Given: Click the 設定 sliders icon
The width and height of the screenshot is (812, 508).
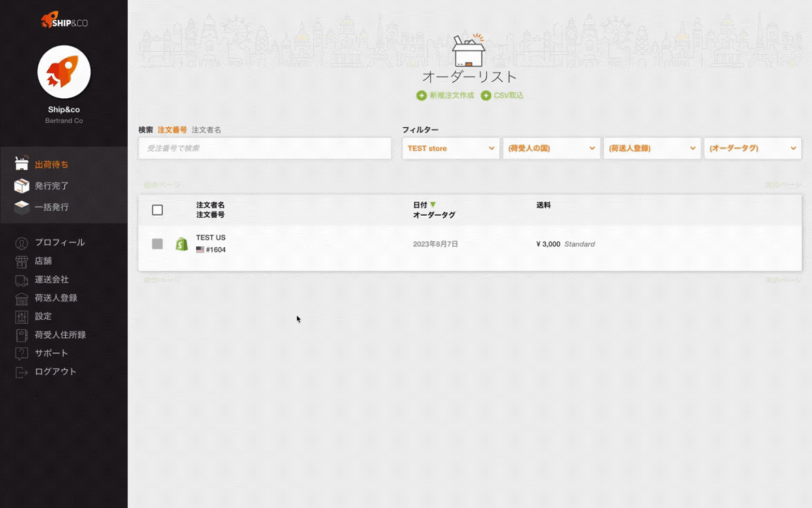Looking at the screenshot, I should (x=22, y=317).
